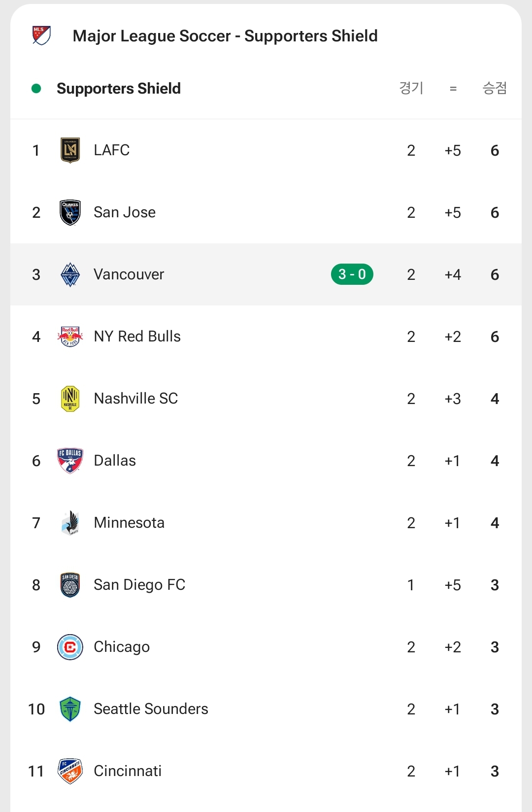Click the green 3 - 0 score badge
Image resolution: width=532 pixels, height=812 pixels.
[x=352, y=274]
